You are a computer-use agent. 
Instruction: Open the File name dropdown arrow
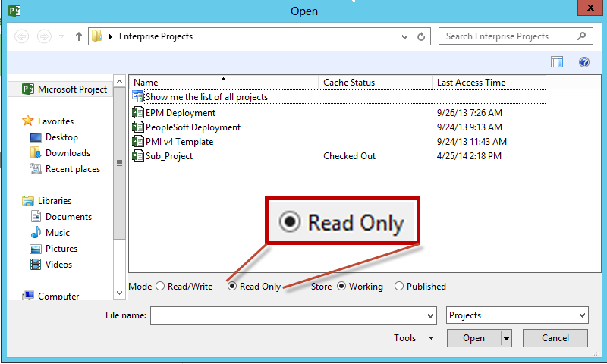point(430,316)
